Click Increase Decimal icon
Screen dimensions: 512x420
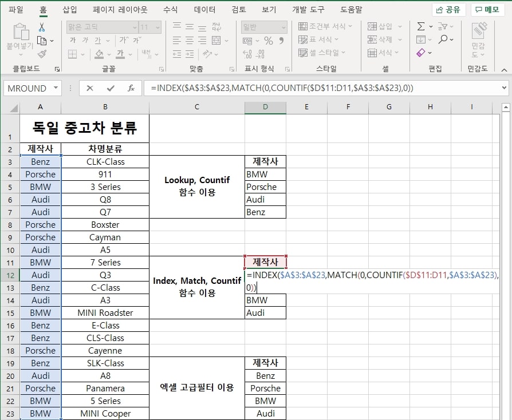point(247,54)
